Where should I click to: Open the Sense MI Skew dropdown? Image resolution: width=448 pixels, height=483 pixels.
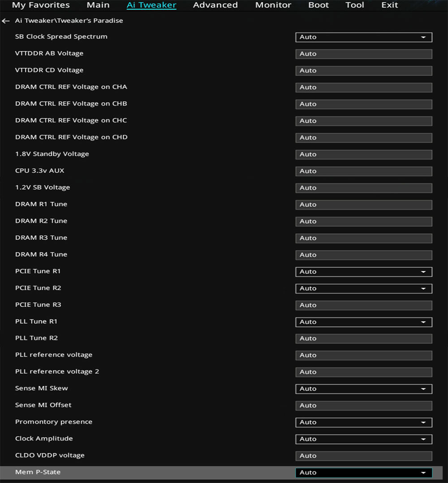(364, 389)
